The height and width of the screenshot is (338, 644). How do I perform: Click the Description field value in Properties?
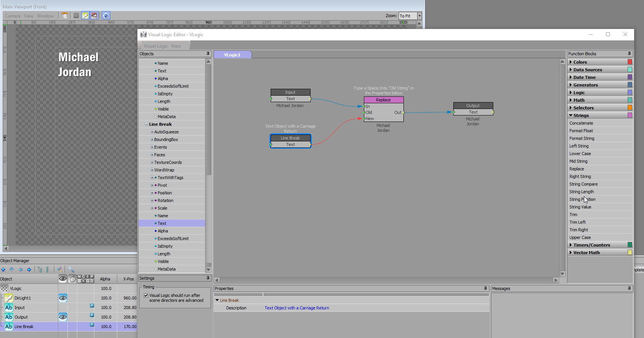[297, 308]
